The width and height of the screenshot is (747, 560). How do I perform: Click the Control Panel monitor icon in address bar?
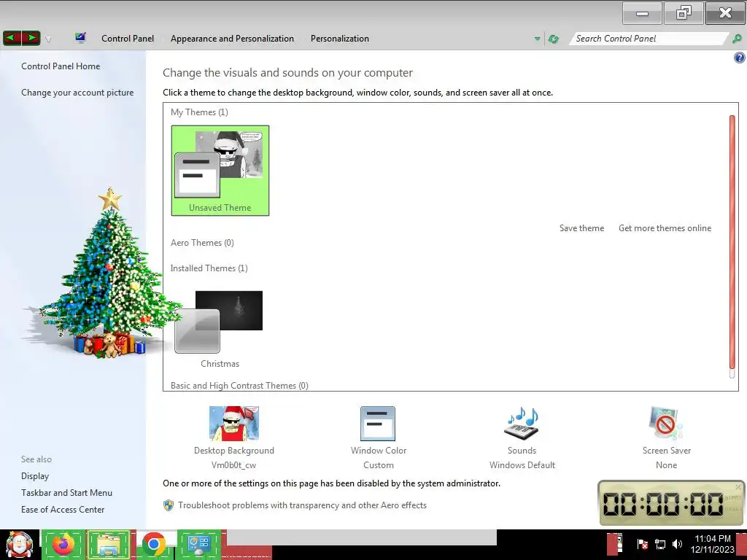point(80,38)
